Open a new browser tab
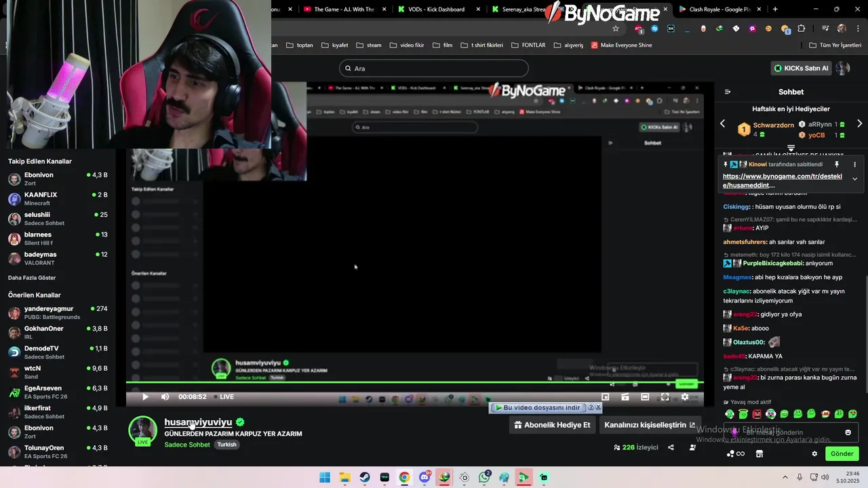The height and width of the screenshot is (488, 868). (775, 9)
